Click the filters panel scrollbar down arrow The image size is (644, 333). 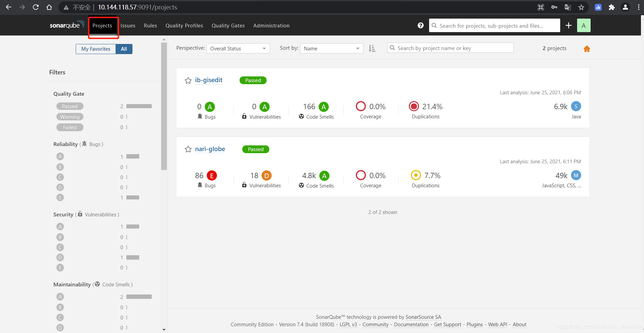coord(164,330)
